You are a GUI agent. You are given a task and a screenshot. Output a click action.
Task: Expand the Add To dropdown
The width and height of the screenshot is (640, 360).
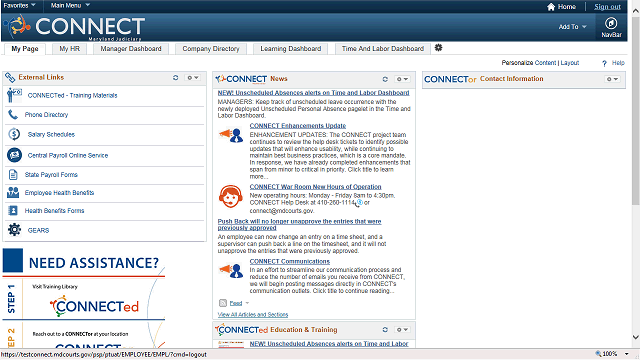coord(572,27)
